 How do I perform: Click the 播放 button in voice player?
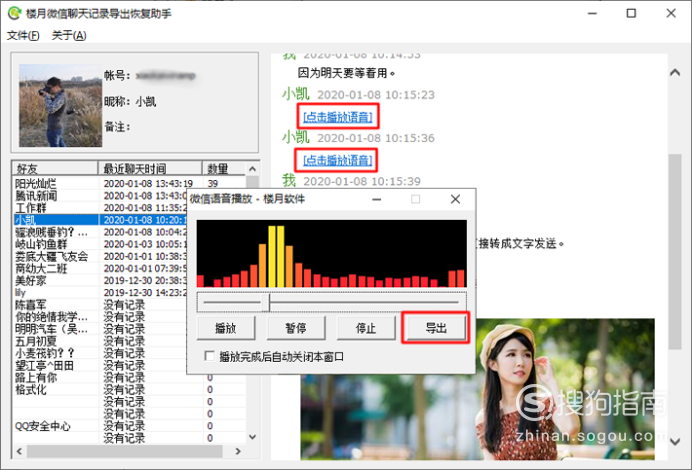[226, 328]
